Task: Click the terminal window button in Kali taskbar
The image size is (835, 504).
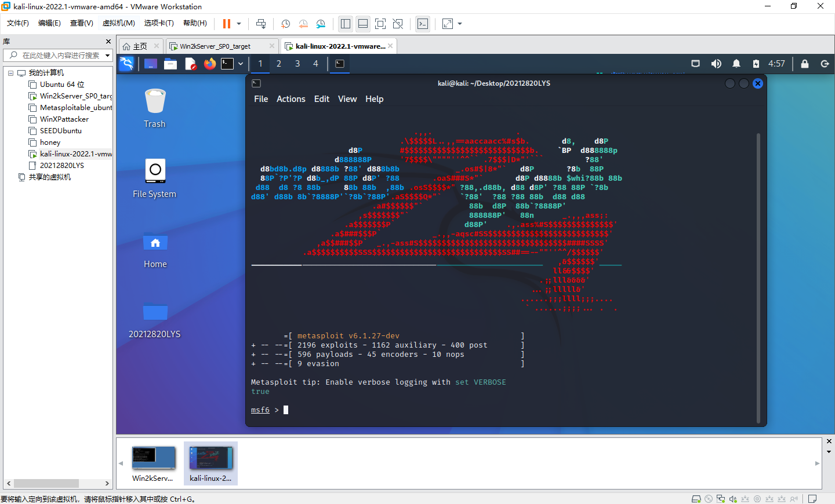Action: click(x=340, y=64)
